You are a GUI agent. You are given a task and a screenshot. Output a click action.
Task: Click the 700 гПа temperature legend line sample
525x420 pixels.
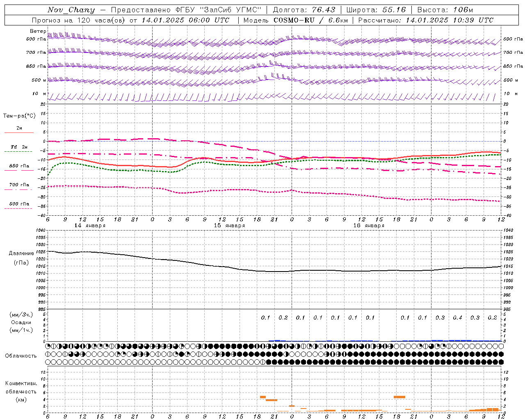[x=18, y=190]
